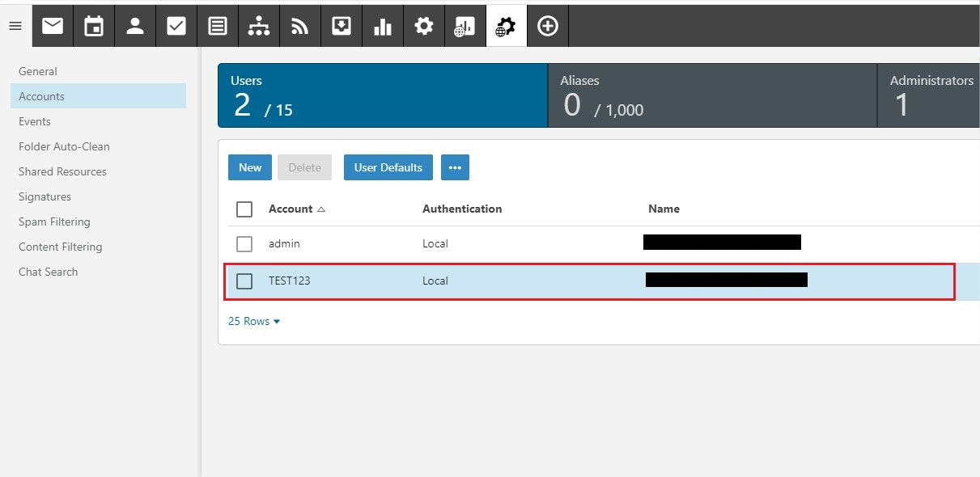Open the domain reports globe-chart icon
Image resolution: width=980 pixels, height=477 pixels.
[465, 26]
